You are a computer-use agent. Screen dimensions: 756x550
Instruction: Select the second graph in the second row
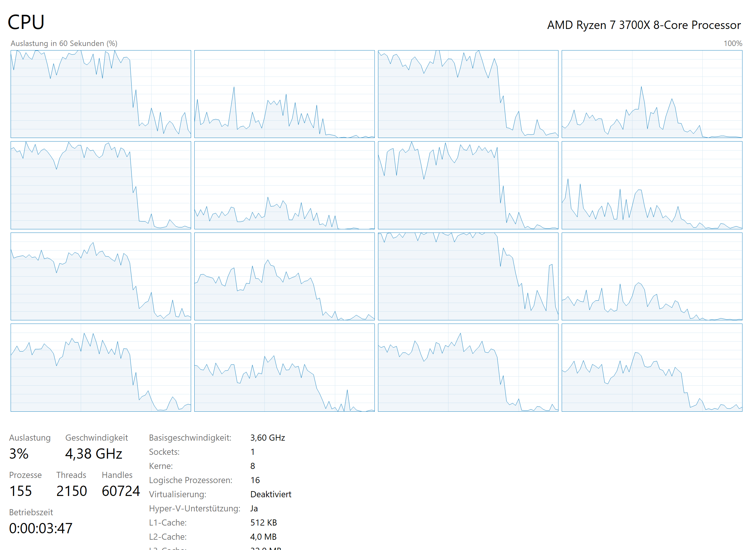click(284, 185)
